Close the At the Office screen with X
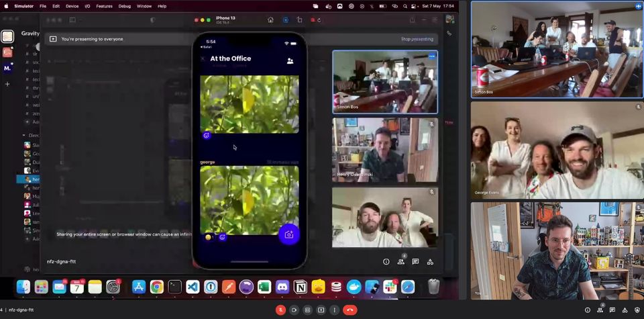This screenshot has width=644, height=319. pyautogui.click(x=203, y=59)
